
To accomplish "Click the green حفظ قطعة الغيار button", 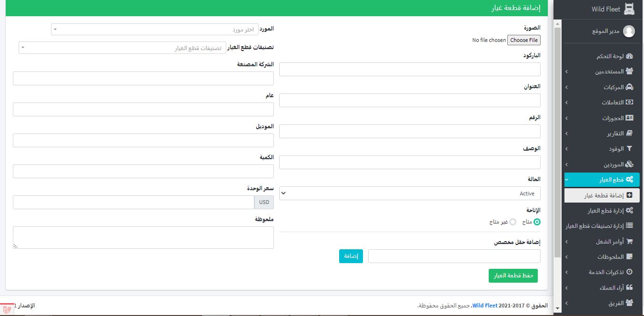I will tap(513, 276).
